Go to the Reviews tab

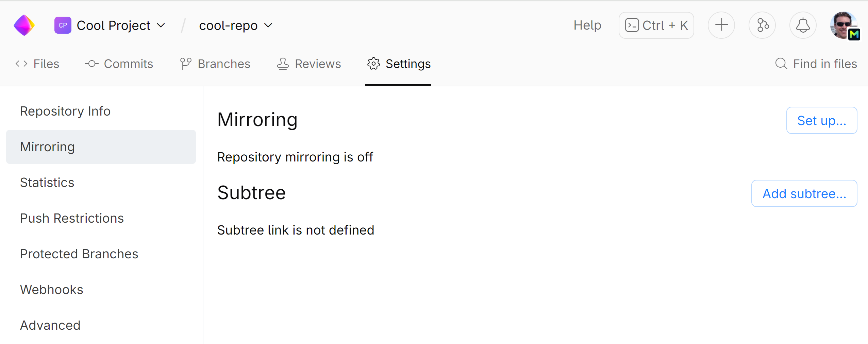click(309, 64)
